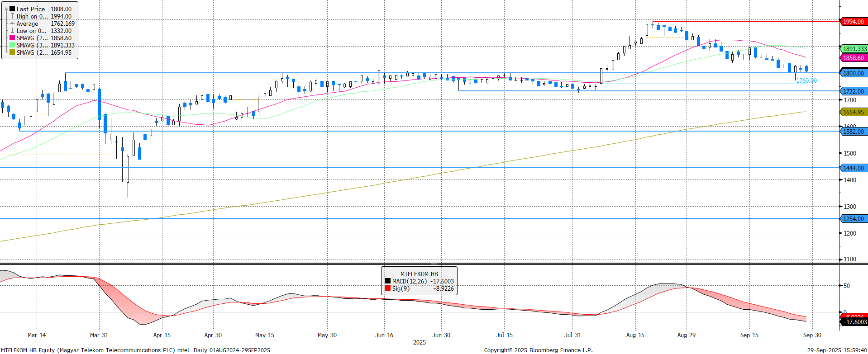This screenshot has width=868, height=354.
Task: Select the 1444.00 horizontal line label
Action: (853, 168)
